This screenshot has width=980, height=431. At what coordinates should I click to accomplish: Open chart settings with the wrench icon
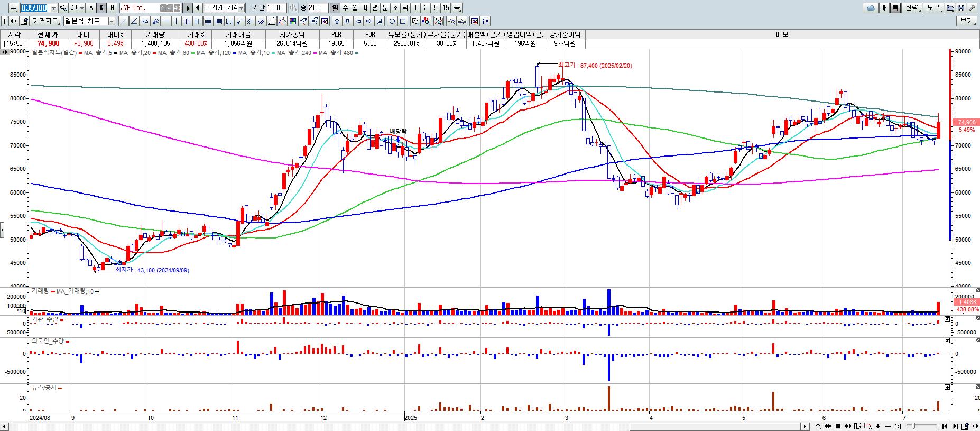[972, 8]
